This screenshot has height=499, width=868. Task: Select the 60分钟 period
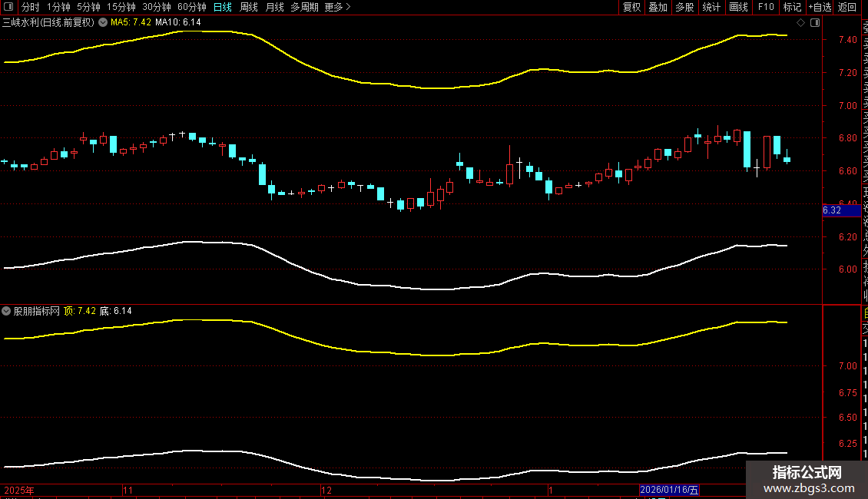[x=191, y=7]
